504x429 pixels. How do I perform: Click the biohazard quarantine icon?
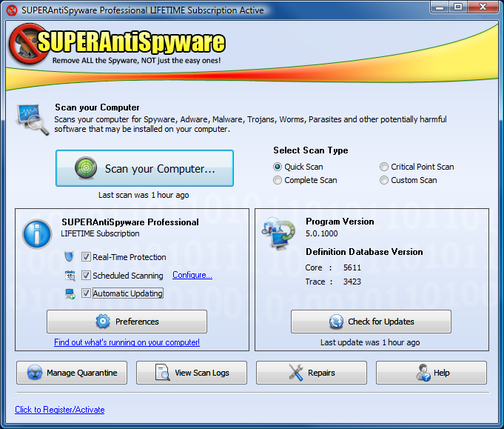click(34, 373)
